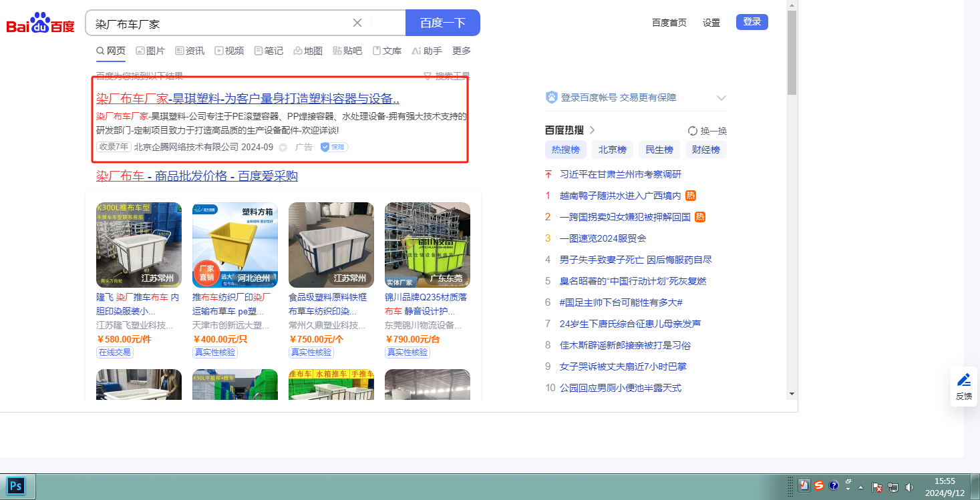Image resolution: width=980 pixels, height=500 pixels.
Task: Expand the login prompt chevron
Action: [721, 98]
